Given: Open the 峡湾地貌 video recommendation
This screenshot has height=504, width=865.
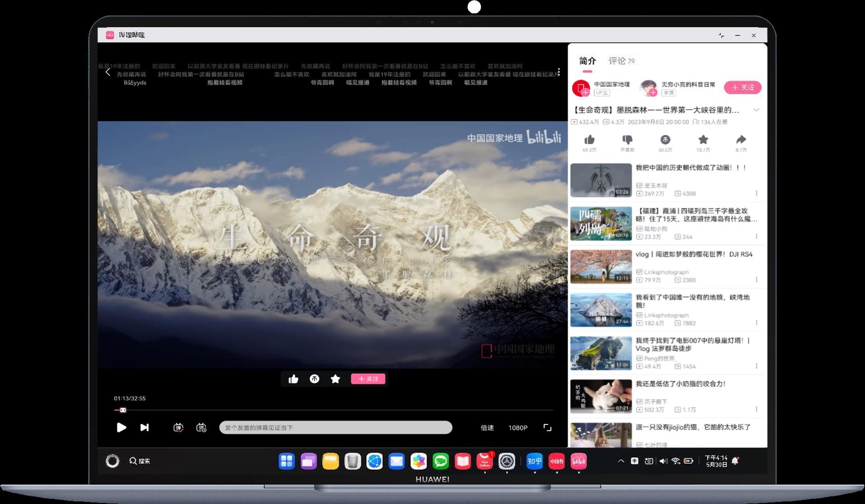Looking at the screenshot, I should [601, 310].
